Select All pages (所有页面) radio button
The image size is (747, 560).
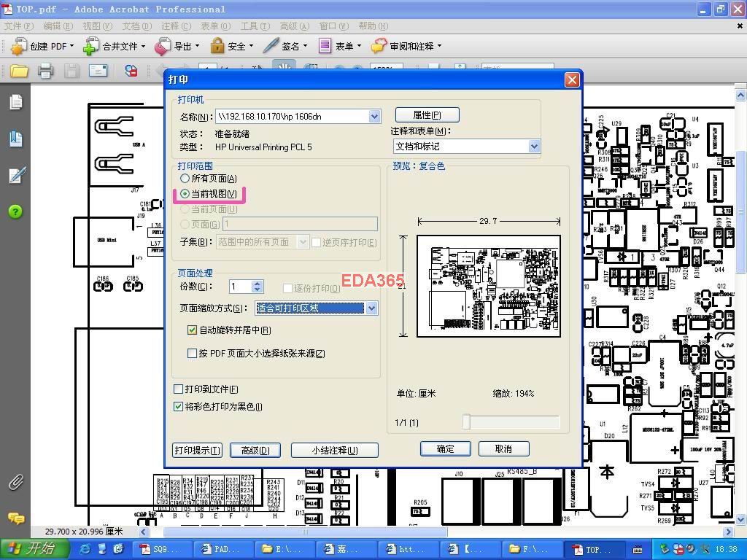pyautogui.click(x=185, y=179)
